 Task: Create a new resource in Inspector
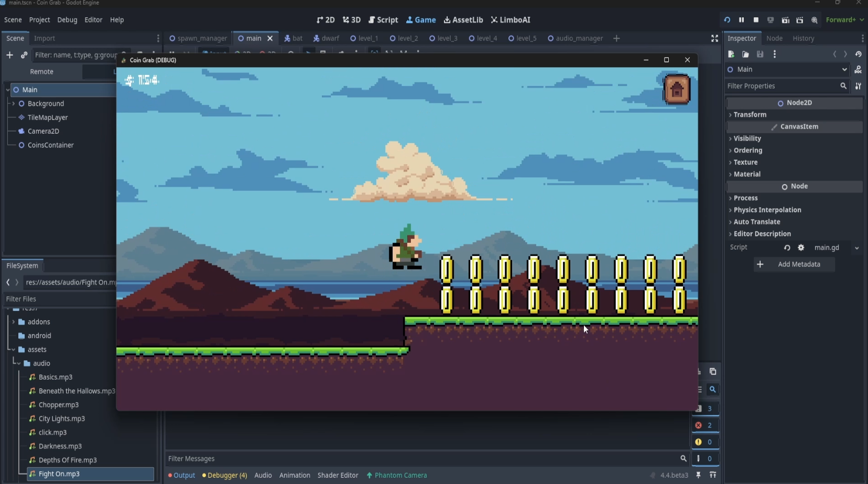pyautogui.click(x=731, y=54)
